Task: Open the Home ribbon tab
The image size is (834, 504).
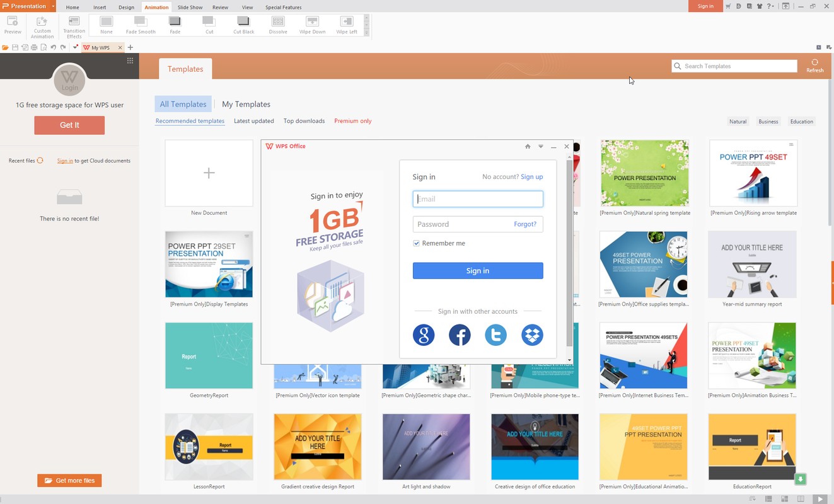Action: (72, 7)
